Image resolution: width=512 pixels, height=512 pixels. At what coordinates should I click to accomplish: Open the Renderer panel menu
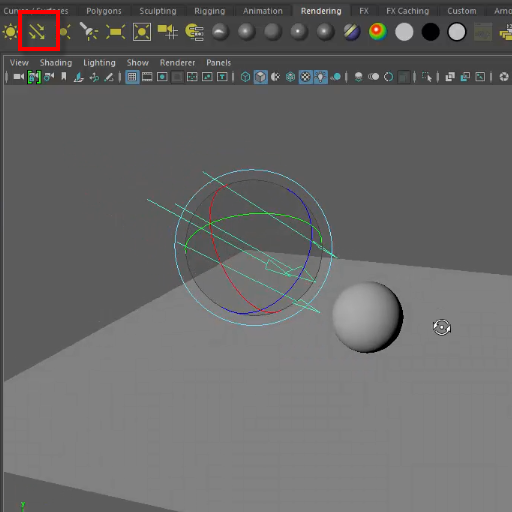(x=177, y=63)
